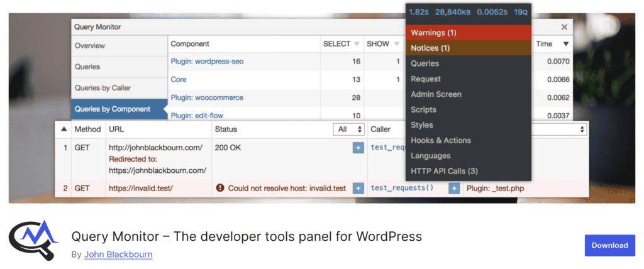Open Notices (1) menu item
The image size is (644, 269).
468,48
